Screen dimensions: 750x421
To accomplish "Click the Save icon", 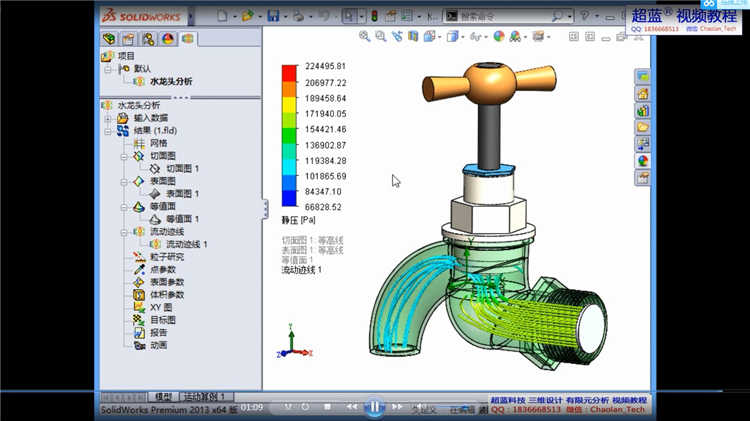I will click(273, 16).
